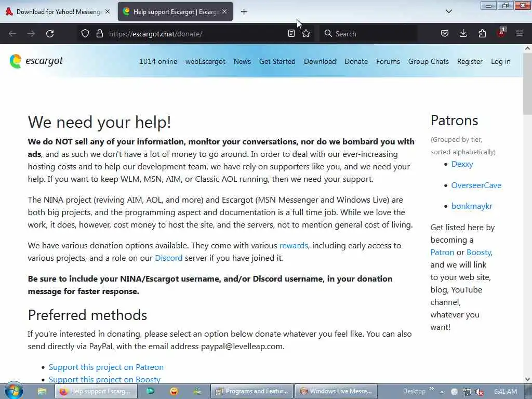The height and width of the screenshot is (399, 532).
Task: Focus the browser Search box
Action: (368, 34)
